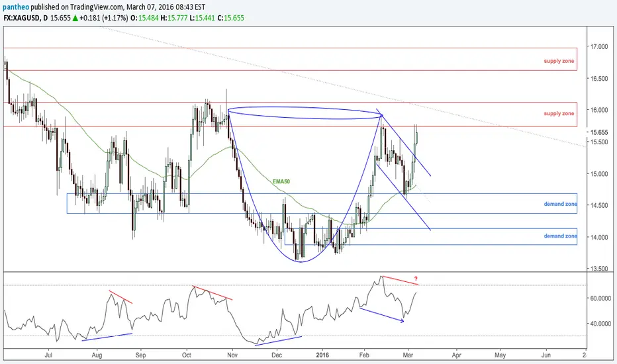The width and height of the screenshot is (617, 364).
Task: Click the green up-arrow price change indicator
Action: click(75, 18)
